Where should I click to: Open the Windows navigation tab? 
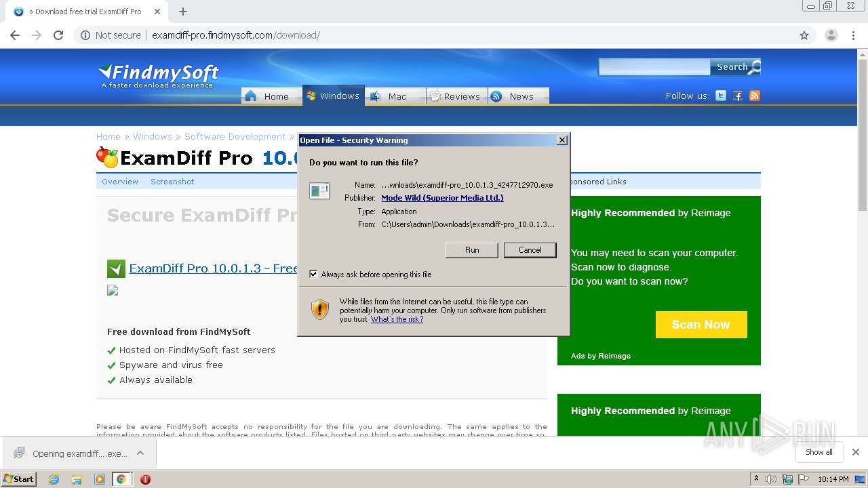pyautogui.click(x=333, y=96)
